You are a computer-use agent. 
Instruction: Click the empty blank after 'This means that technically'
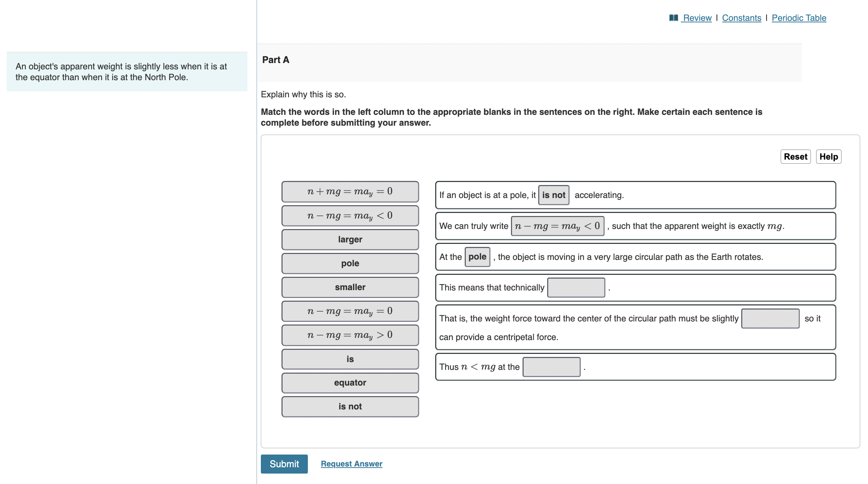(576, 287)
